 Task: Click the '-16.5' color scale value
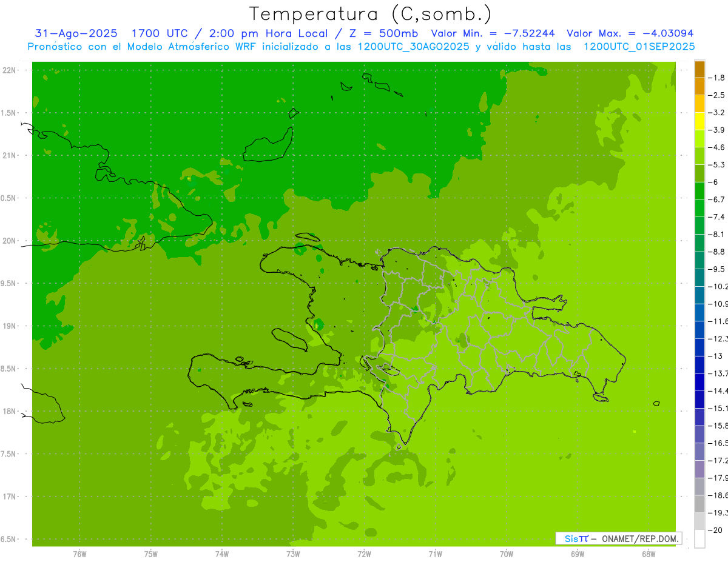[x=718, y=443]
